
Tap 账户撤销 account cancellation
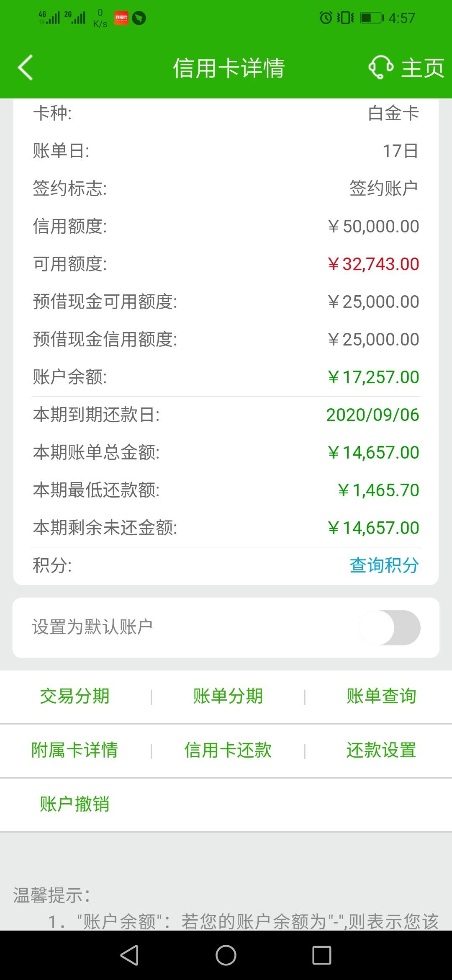coord(74,804)
